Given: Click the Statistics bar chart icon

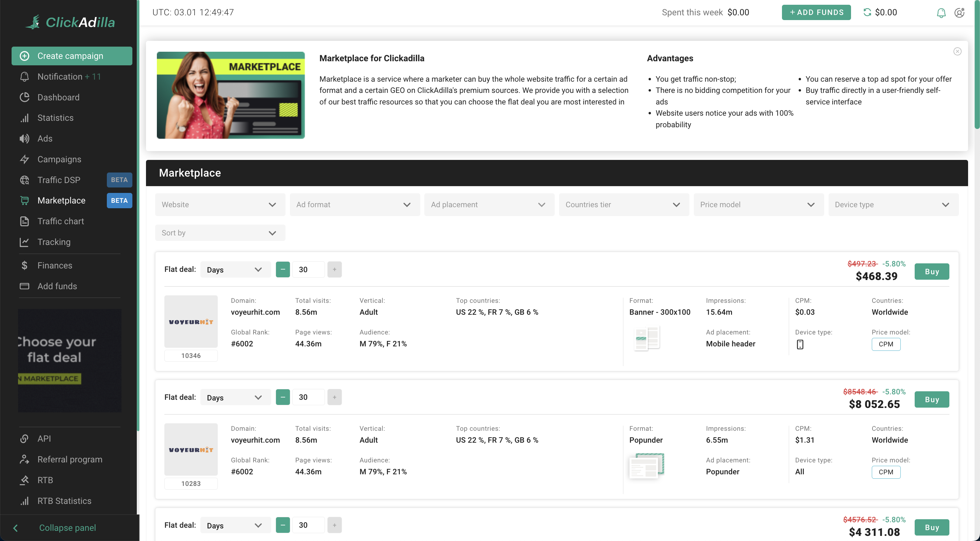Looking at the screenshot, I should [24, 118].
